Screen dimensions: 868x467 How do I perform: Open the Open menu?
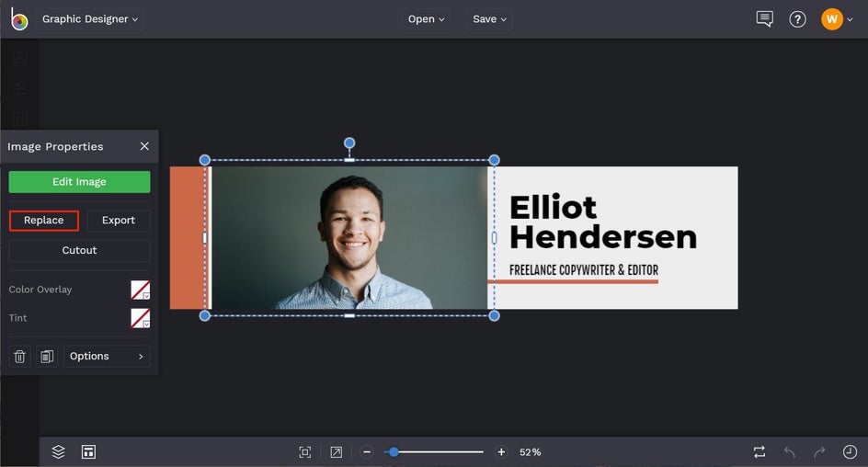click(426, 19)
